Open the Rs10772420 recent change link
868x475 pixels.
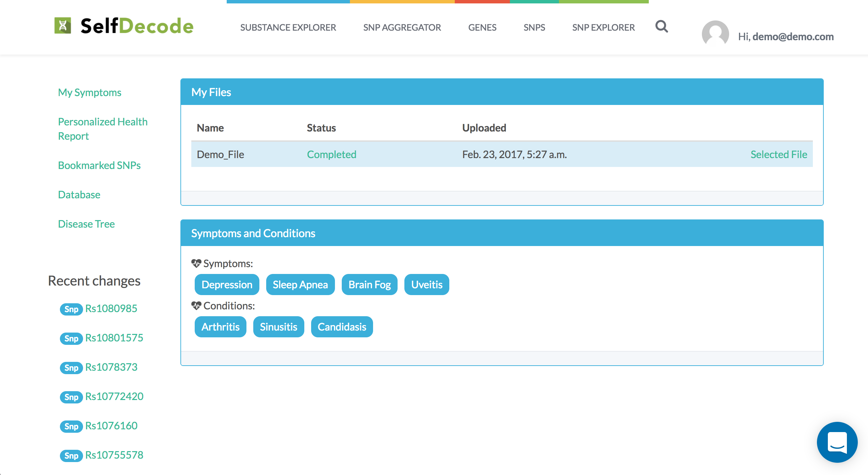pyautogui.click(x=114, y=396)
